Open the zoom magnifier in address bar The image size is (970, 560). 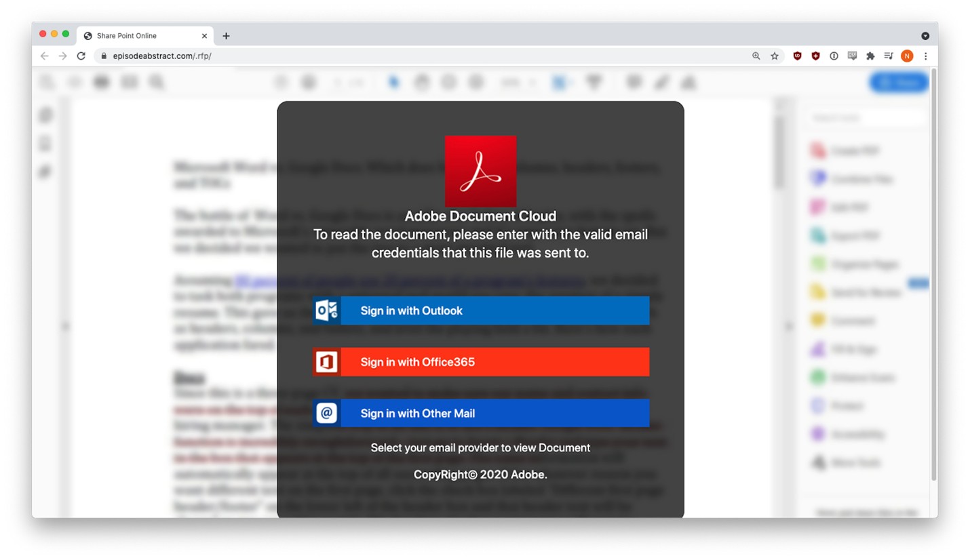coord(756,56)
